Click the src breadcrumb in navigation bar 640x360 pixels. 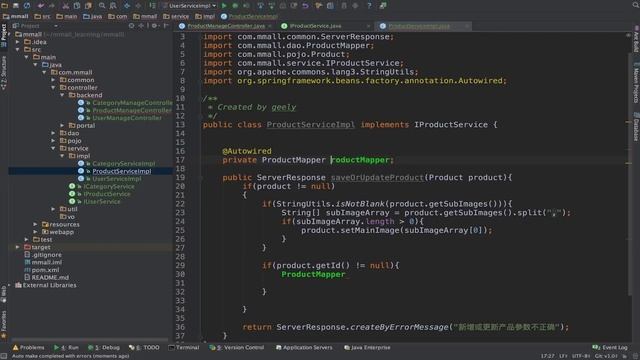click(x=42, y=16)
